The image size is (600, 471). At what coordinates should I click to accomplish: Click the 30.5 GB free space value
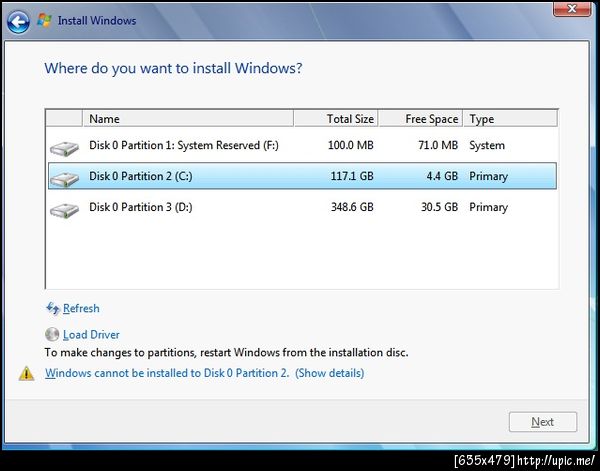click(439, 207)
